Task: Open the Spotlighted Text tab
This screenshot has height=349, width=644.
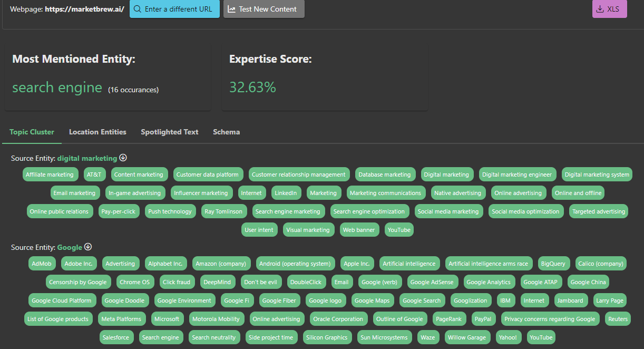Action: pyautogui.click(x=169, y=132)
